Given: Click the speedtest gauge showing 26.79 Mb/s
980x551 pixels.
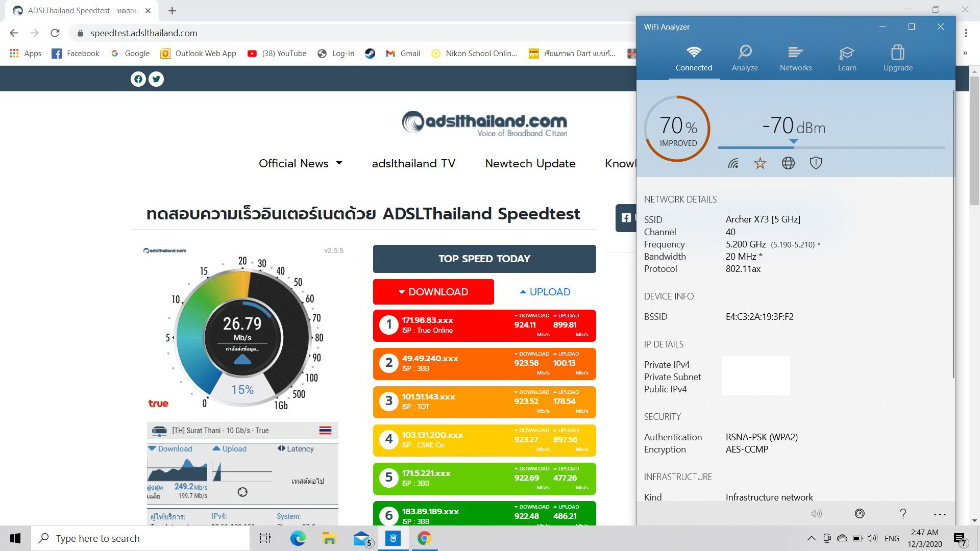Looking at the screenshot, I should 242,337.
